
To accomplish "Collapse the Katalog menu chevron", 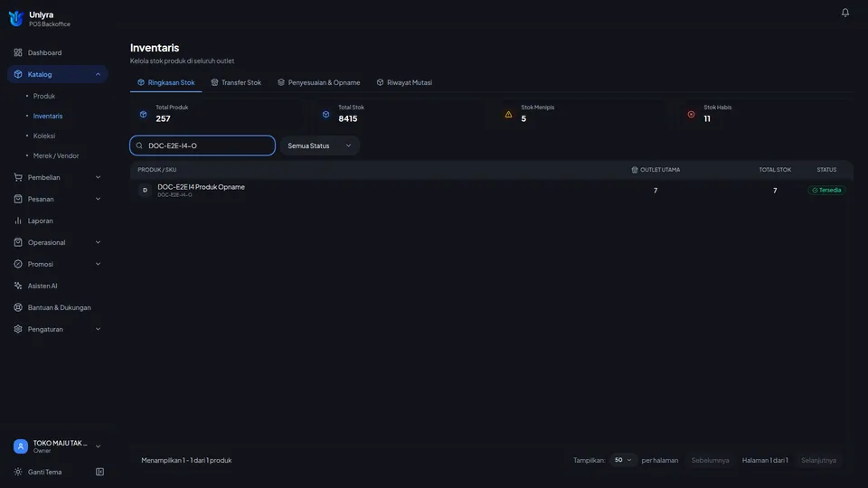I will click(98, 74).
